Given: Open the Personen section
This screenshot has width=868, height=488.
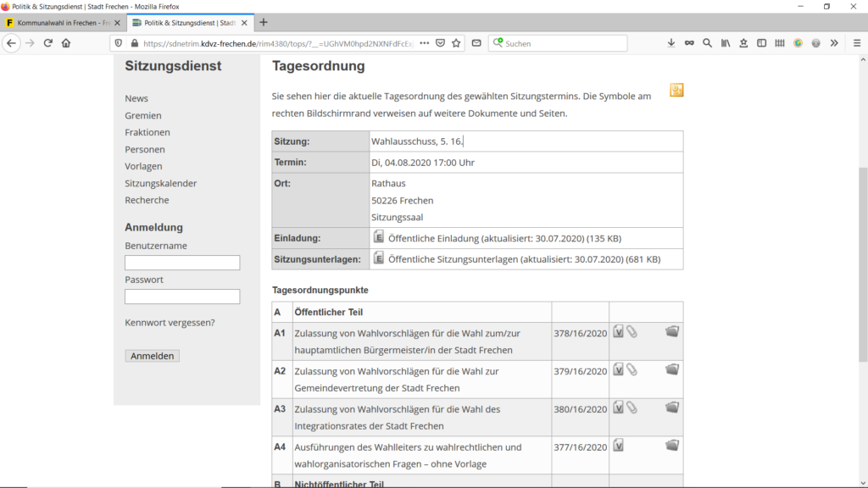Looking at the screenshot, I should click(144, 149).
